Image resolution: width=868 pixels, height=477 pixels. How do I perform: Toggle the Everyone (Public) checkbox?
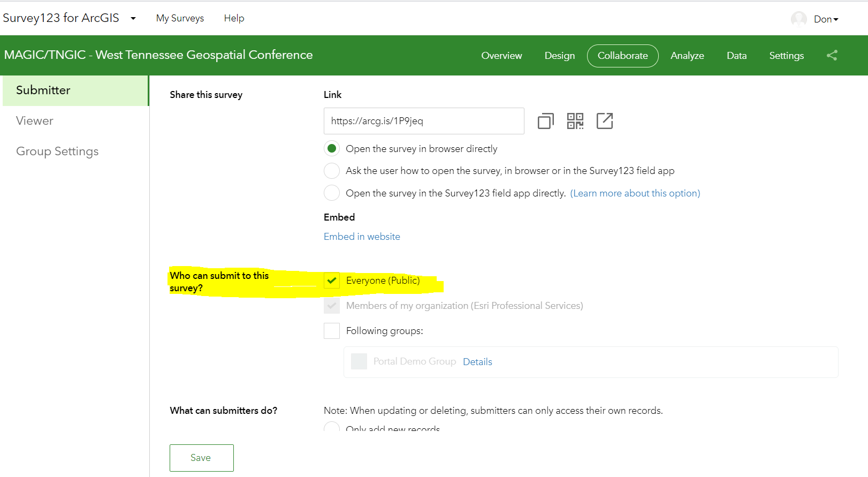(x=332, y=281)
